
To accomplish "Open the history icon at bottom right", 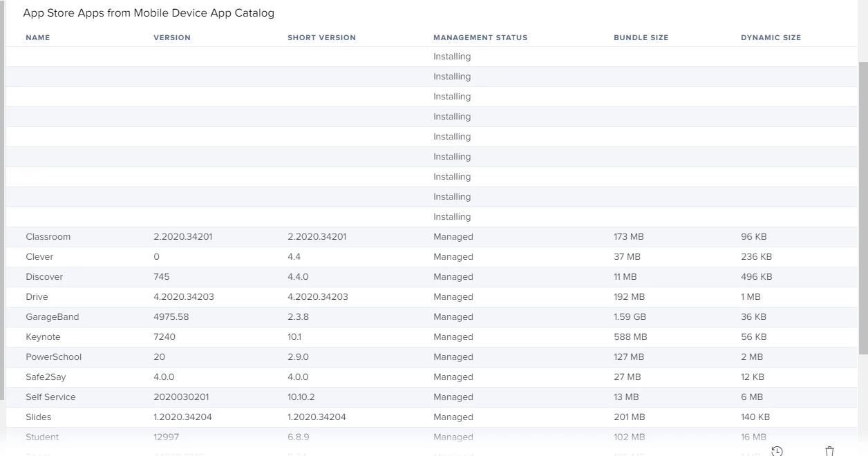I will pos(777,451).
